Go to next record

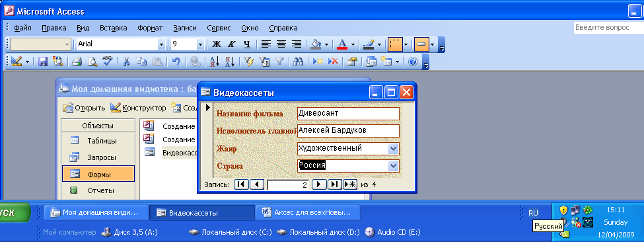click(319, 184)
